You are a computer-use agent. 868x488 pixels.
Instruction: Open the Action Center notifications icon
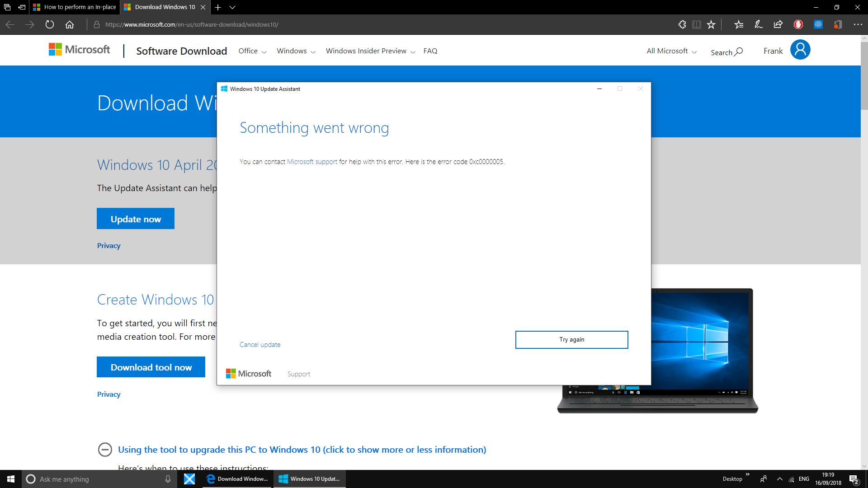tap(854, 479)
